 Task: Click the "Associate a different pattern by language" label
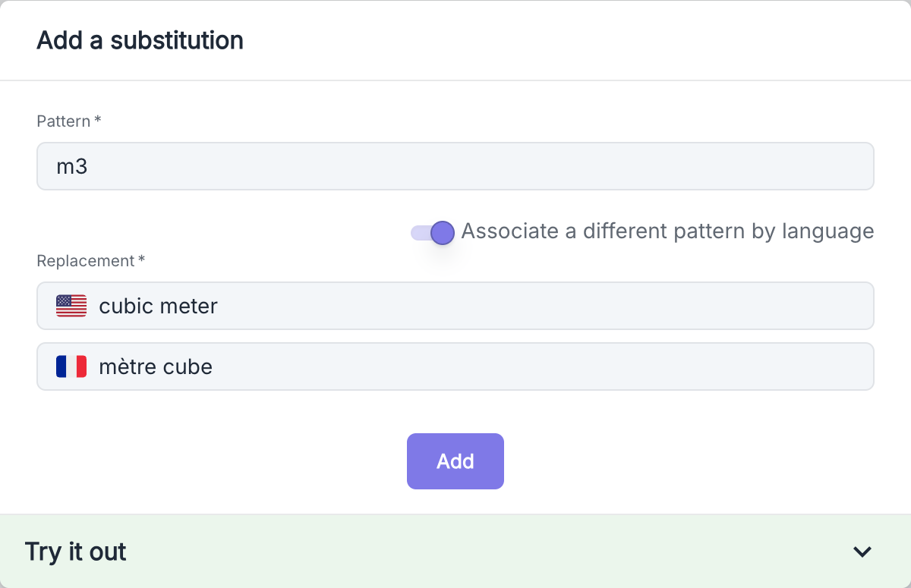[667, 231]
